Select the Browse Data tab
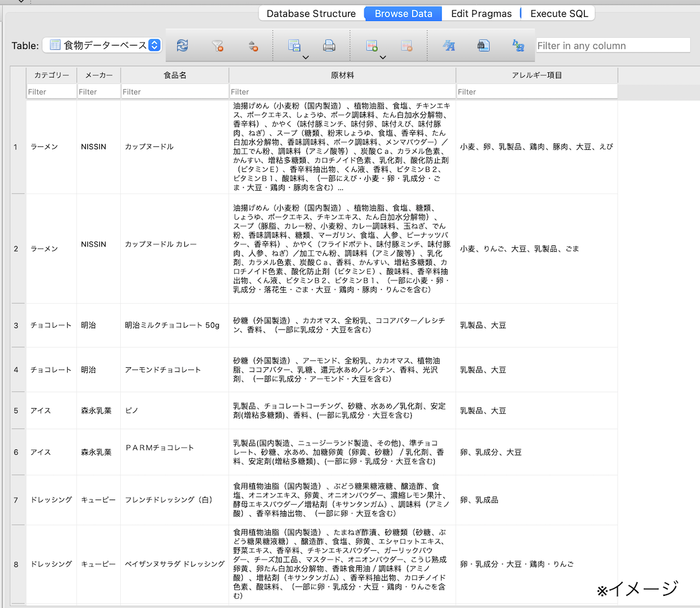Screen dimensions: 700x608 403,13
